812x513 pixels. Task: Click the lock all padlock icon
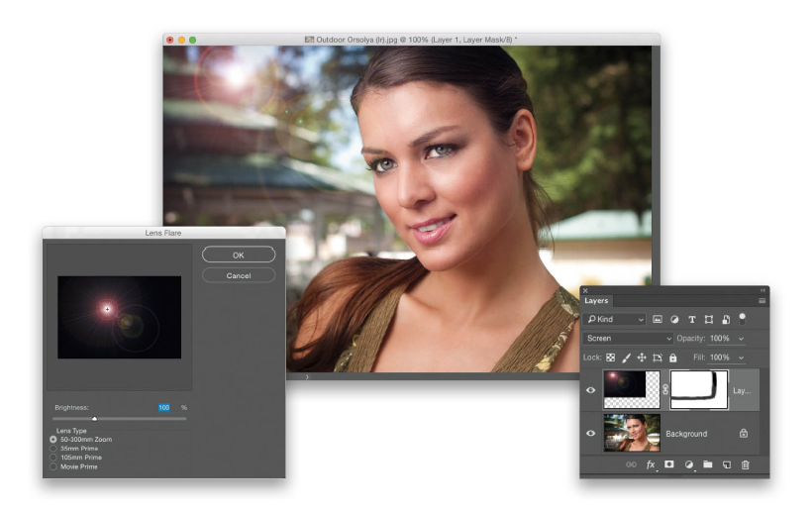673,358
